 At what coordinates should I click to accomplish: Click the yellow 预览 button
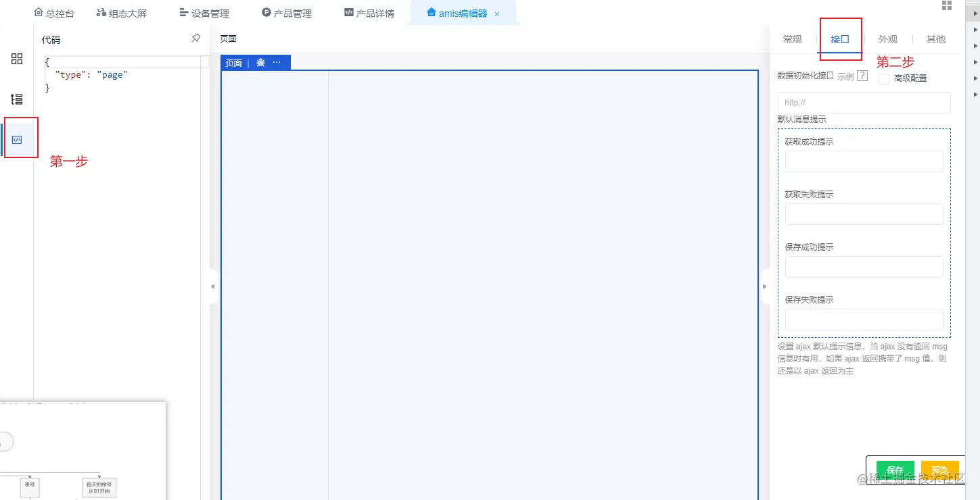(940, 470)
